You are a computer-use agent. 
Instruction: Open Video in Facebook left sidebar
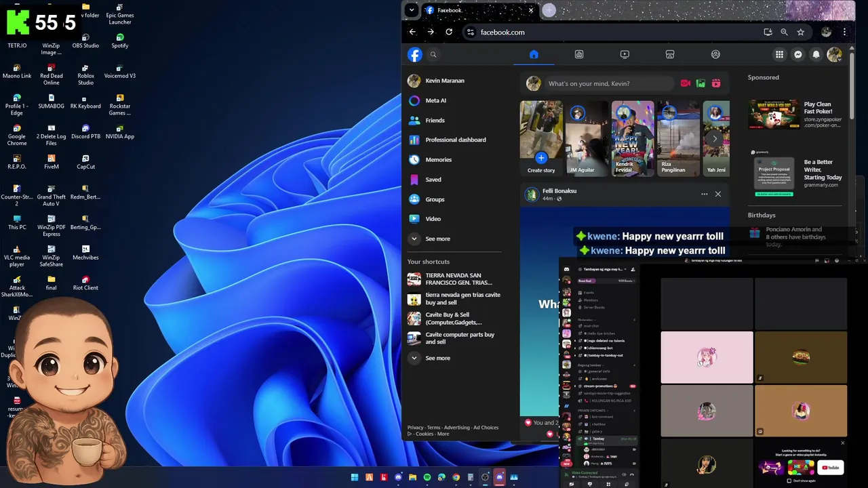pyautogui.click(x=454, y=219)
